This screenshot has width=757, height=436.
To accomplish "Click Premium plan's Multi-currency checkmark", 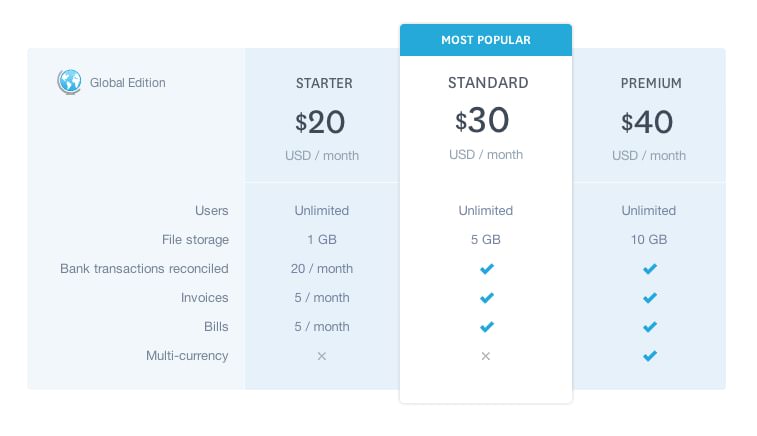I will pos(649,356).
